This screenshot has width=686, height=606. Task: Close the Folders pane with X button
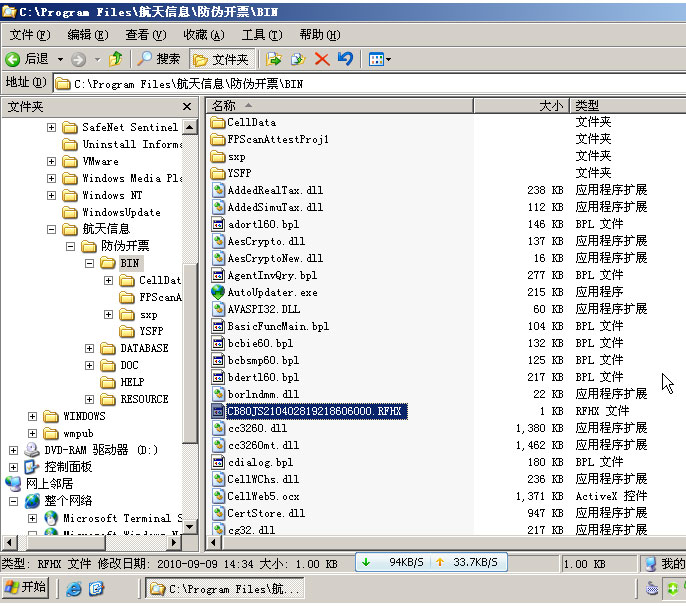187,106
